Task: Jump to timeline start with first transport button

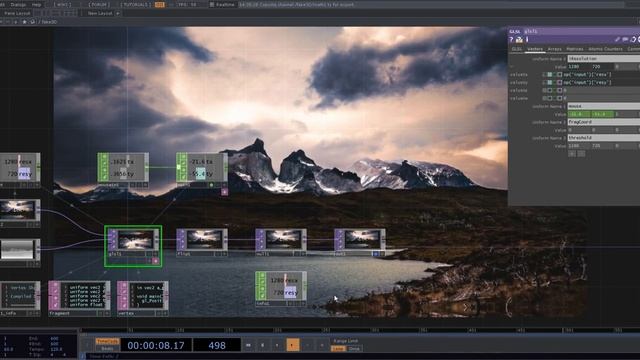Action: pyautogui.click(x=248, y=345)
